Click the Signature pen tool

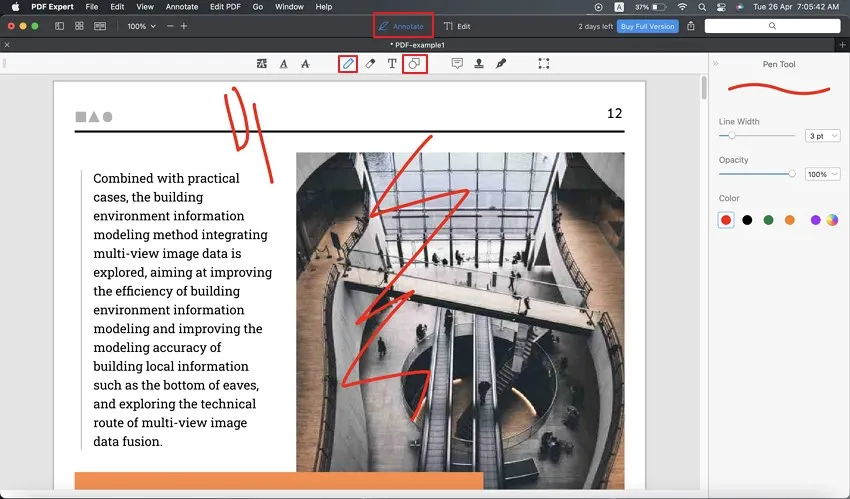501,64
